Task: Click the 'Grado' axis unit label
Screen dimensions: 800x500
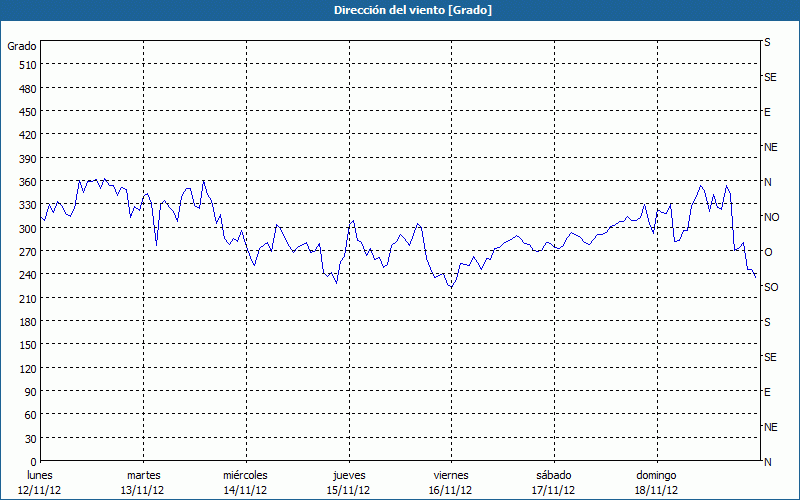Action: (x=22, y=46)
